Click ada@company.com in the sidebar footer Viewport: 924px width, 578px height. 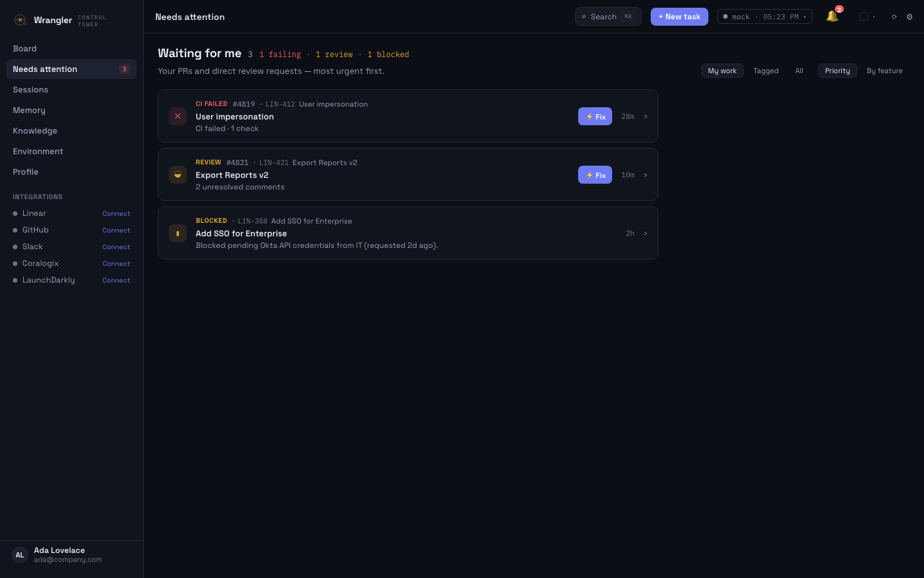click(x=68, y=559)
